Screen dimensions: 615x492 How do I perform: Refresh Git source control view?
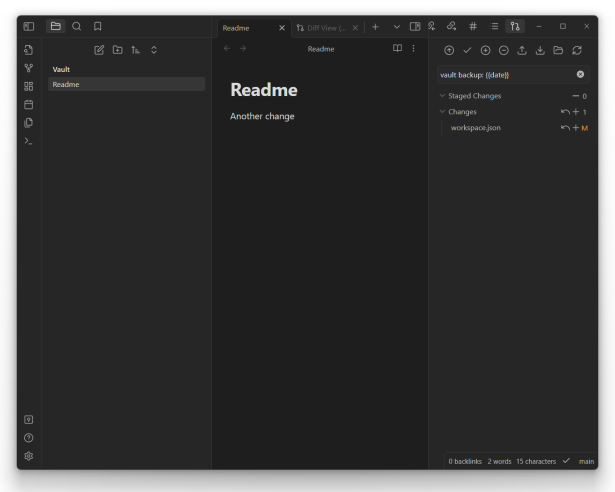tap(577, 50)
